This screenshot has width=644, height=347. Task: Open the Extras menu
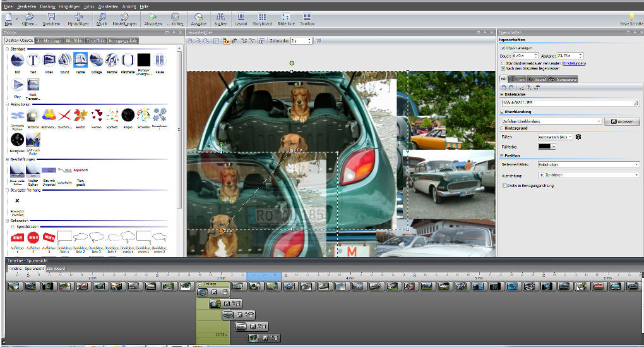point(88,6)
